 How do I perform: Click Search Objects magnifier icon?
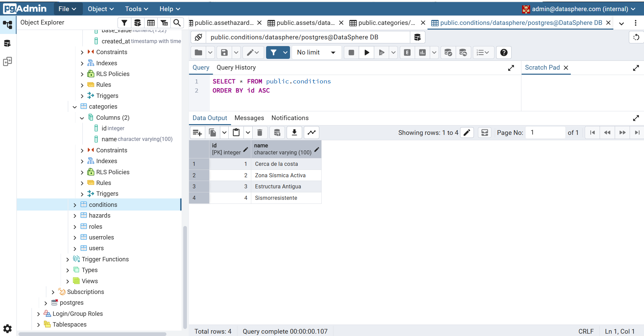pyautogui.click(x=177, y=23)
